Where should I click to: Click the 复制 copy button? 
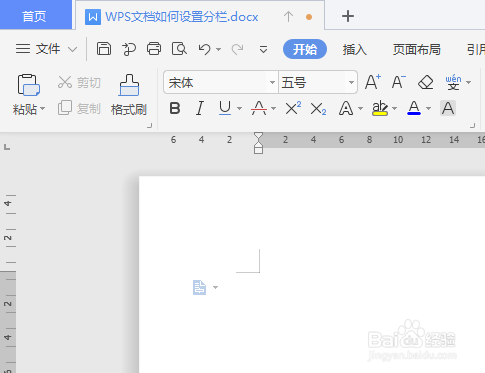tap(79, 108)
